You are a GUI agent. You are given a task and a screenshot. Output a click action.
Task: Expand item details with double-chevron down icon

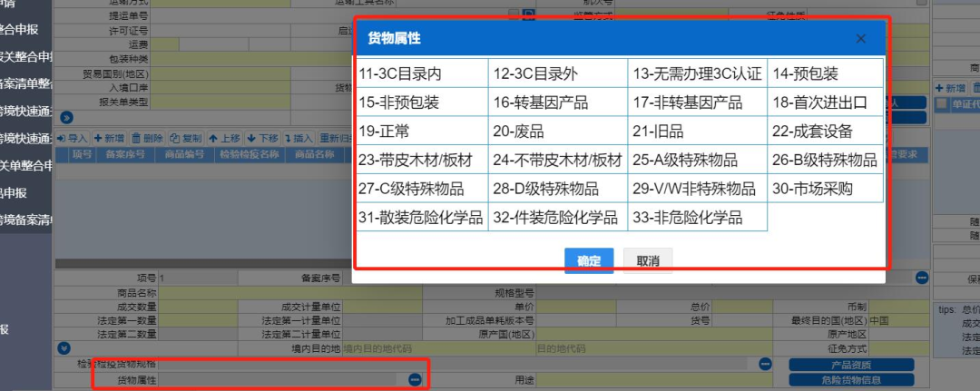(x=64, y=347)
